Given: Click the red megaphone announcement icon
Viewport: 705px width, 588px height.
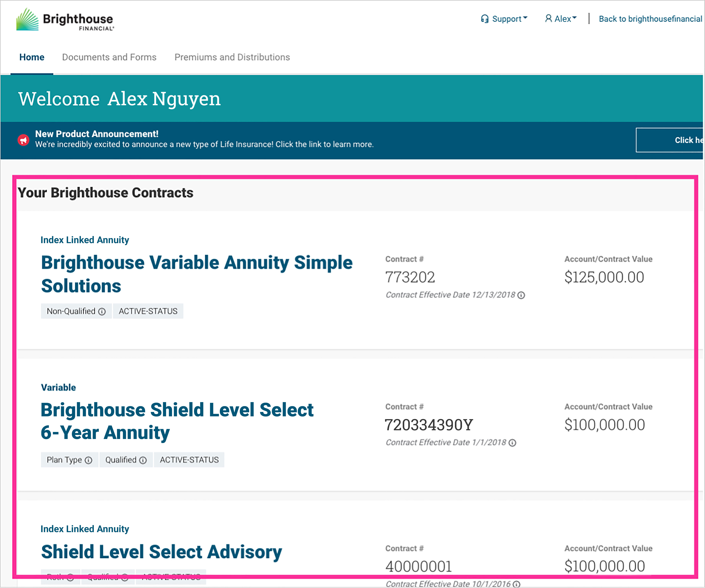Looking at the screenshot, I should click(x=23, y=140).
